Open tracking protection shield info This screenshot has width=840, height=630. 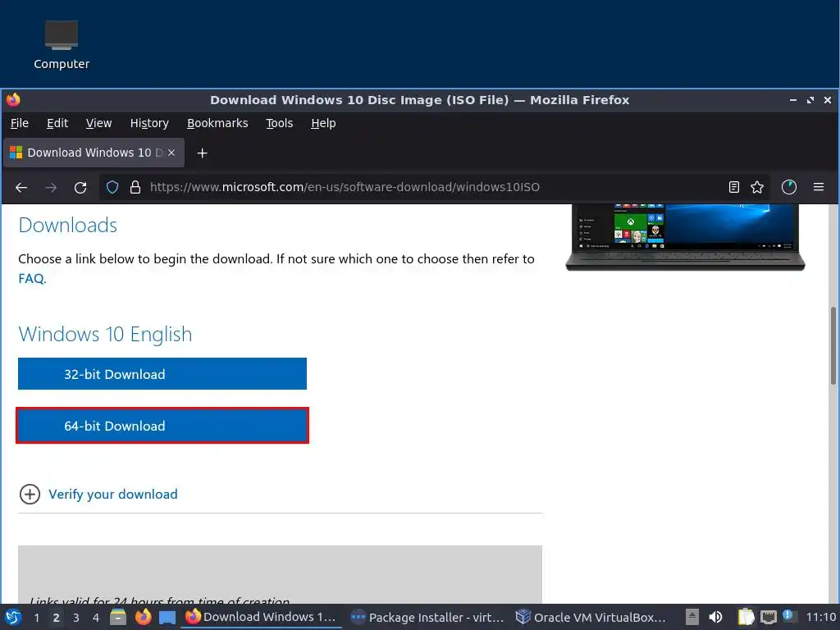(112, 187)
